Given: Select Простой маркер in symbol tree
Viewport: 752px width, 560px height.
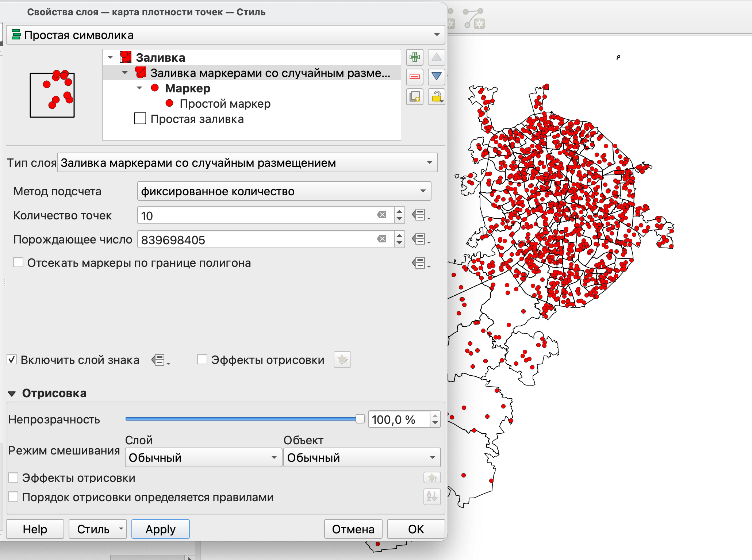Looking at the screenshot, I should click(225, 104).
